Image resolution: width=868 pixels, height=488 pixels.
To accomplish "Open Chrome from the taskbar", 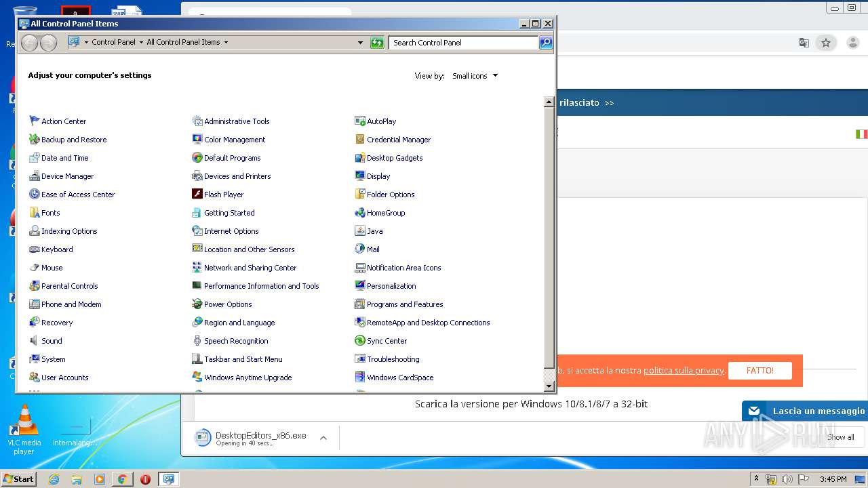I will (123, 479).
